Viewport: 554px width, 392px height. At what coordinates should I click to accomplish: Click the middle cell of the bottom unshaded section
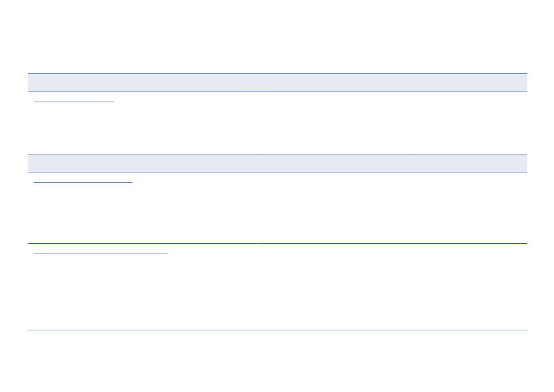pos(335,287)
